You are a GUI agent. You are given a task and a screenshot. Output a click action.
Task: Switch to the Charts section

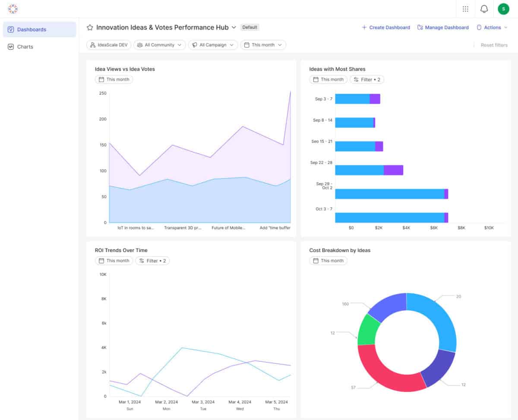click(25, 47)
